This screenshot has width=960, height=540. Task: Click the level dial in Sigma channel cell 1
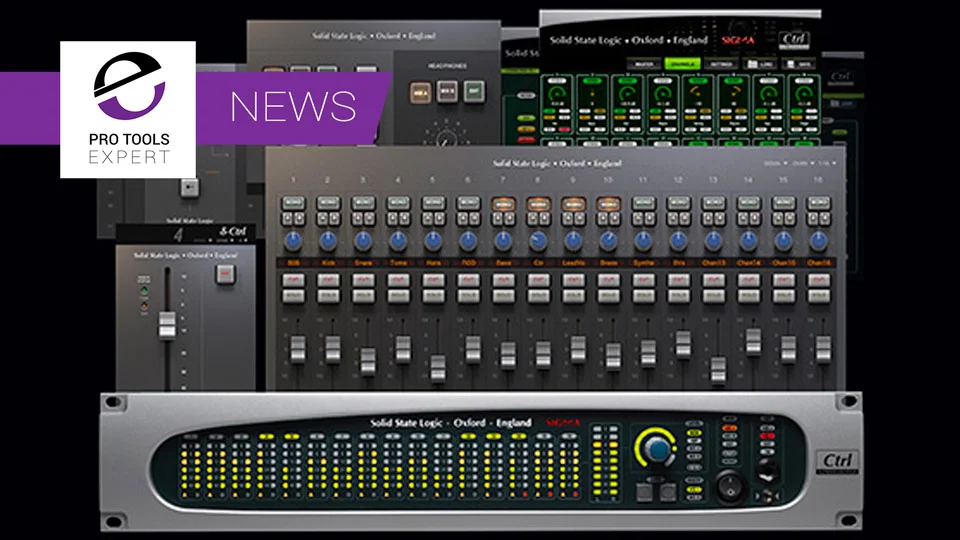(x=557, y=94)
